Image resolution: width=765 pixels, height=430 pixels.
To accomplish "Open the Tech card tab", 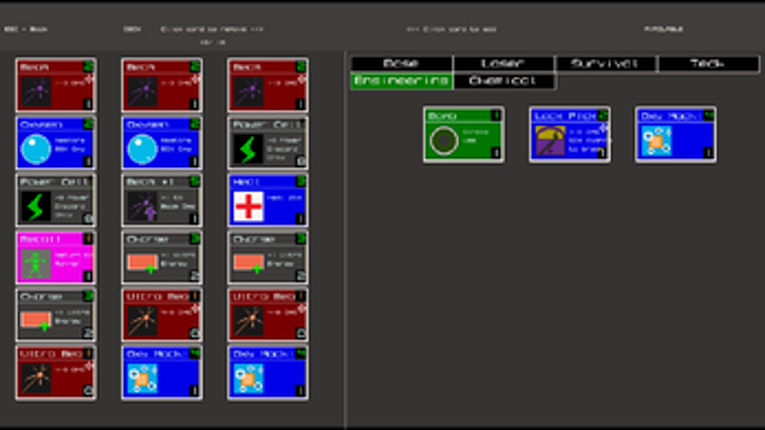I will pyautogui.click(x=708, y=64).
